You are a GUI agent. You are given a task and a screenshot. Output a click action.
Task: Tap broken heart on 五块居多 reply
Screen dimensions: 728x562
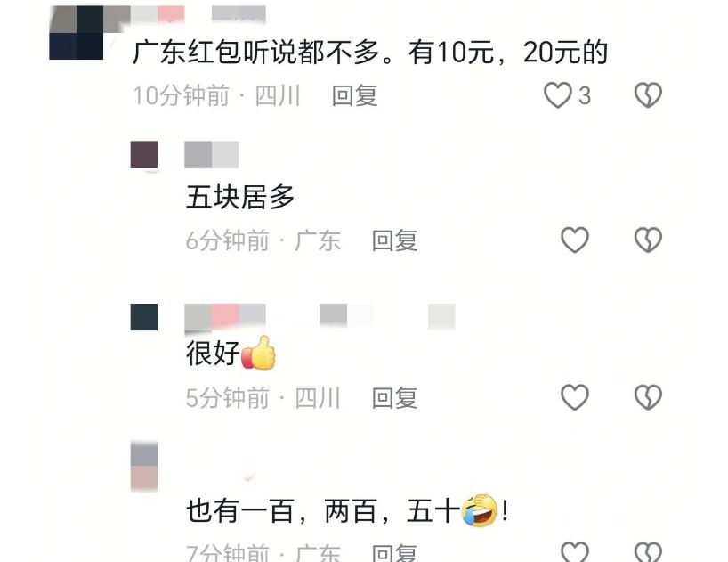(648, 240)
